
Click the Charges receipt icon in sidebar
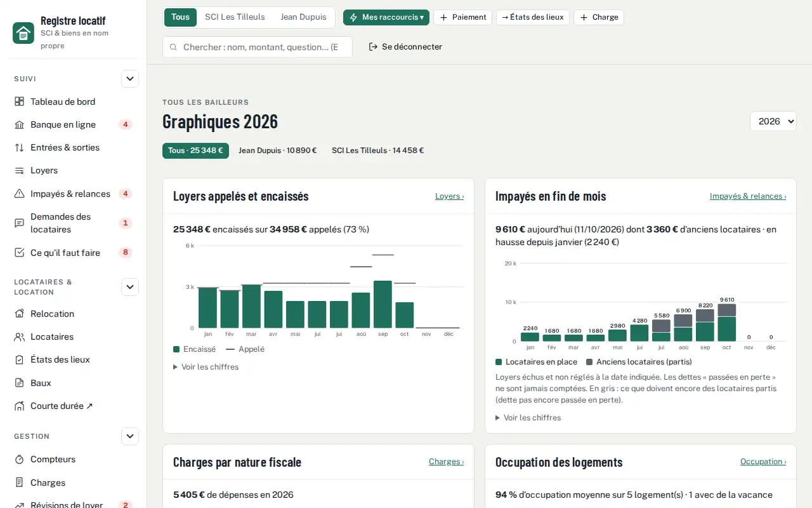[x=19, y=483]
